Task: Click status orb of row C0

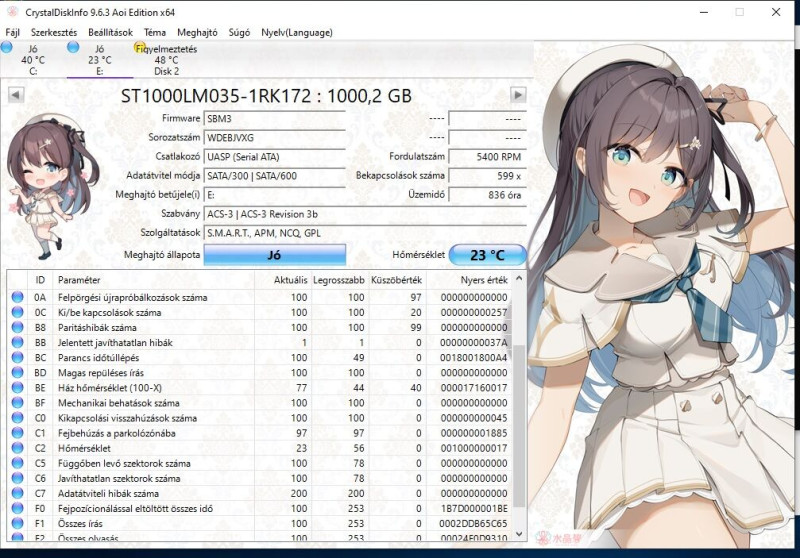Action: click(x=17, y=418)
